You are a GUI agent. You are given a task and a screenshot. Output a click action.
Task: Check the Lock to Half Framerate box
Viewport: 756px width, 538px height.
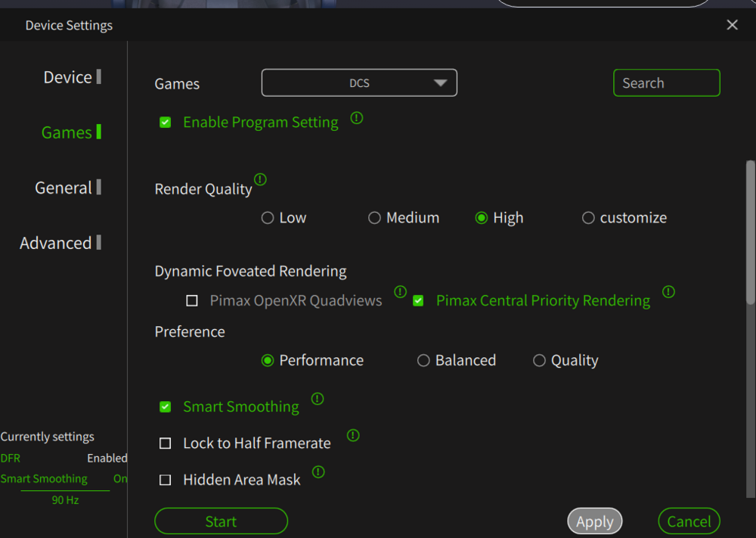[166, 443]
